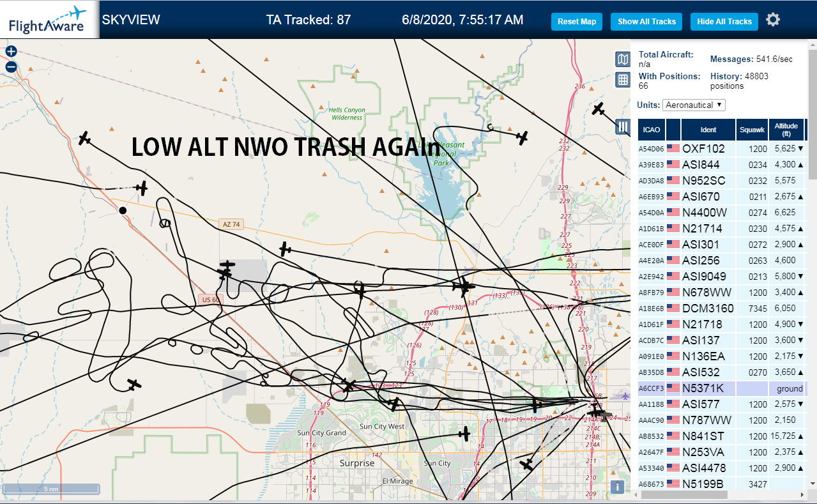Select the ASI256 ident cell

pyautogui.click(x=708, y=260)
